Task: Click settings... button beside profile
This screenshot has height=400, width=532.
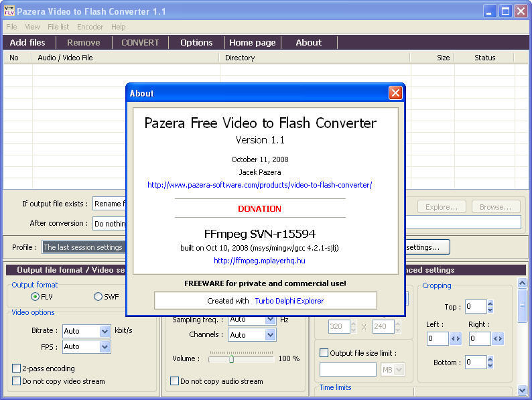Action: pyautogui.click(x=427, y=247)
